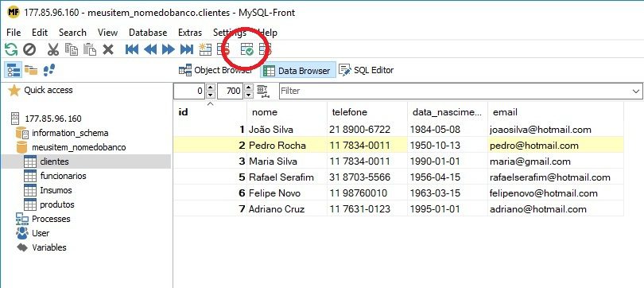Decrease the offset value with down arrow
Image resolution: width=644 pixels, height=288 pixels.
(210, 95)
